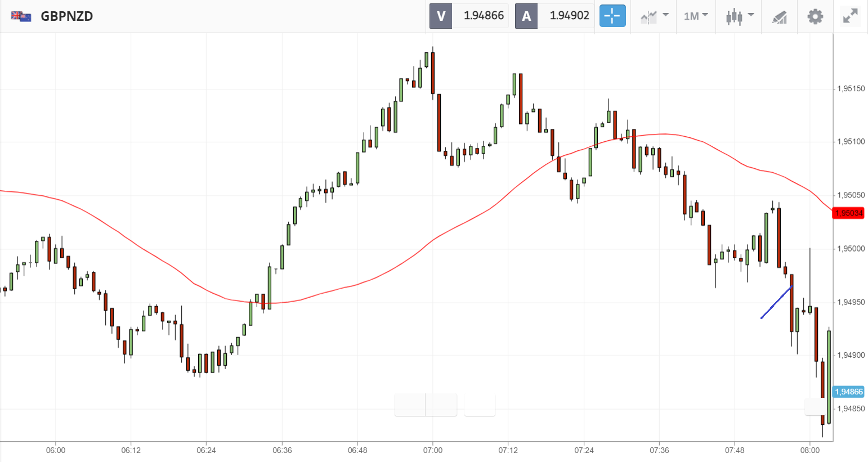Open the candlestick chart type selector
Screen dimensions: 868x462
coord(733,16)
